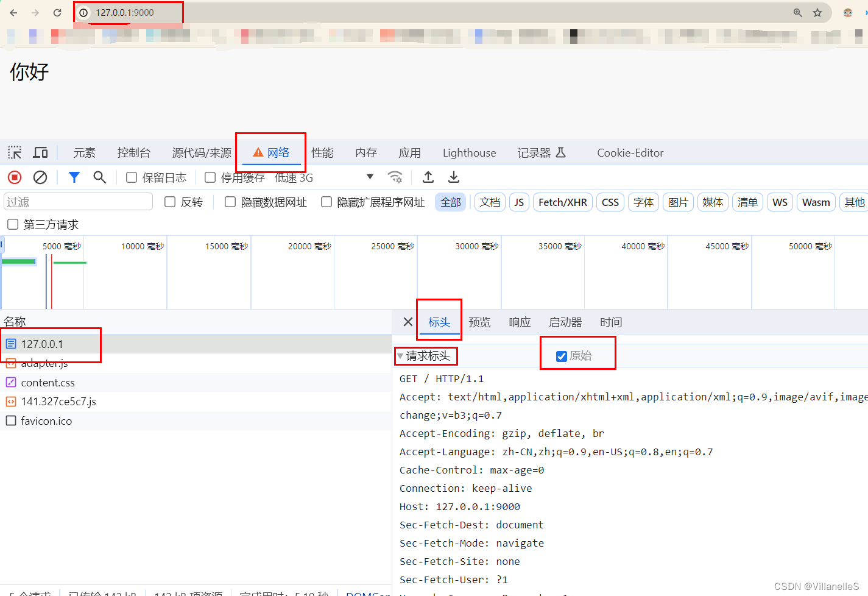Select the 标头 details tab
Screen dimensions: 868x596
[x=439, y=322]
